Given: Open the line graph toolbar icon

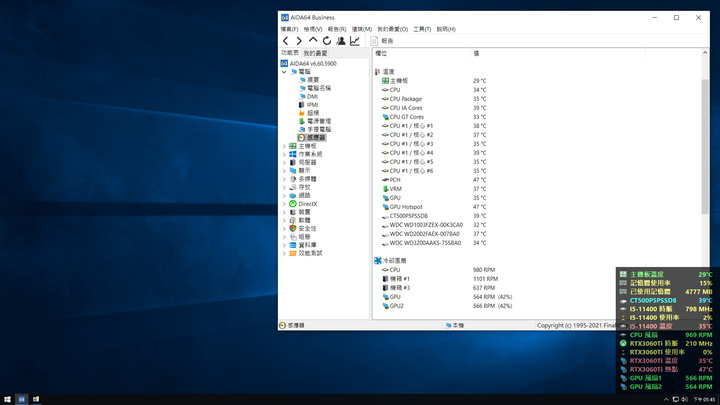Looking at the screenshot, I should point(354,41).
